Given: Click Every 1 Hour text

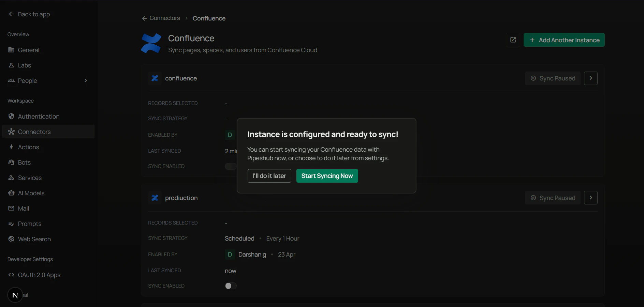Looking at the screenshot, I should (x=282, y=239).
